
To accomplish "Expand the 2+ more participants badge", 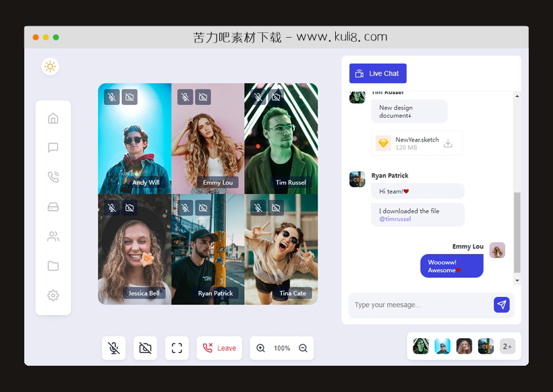I will point(507,346).
